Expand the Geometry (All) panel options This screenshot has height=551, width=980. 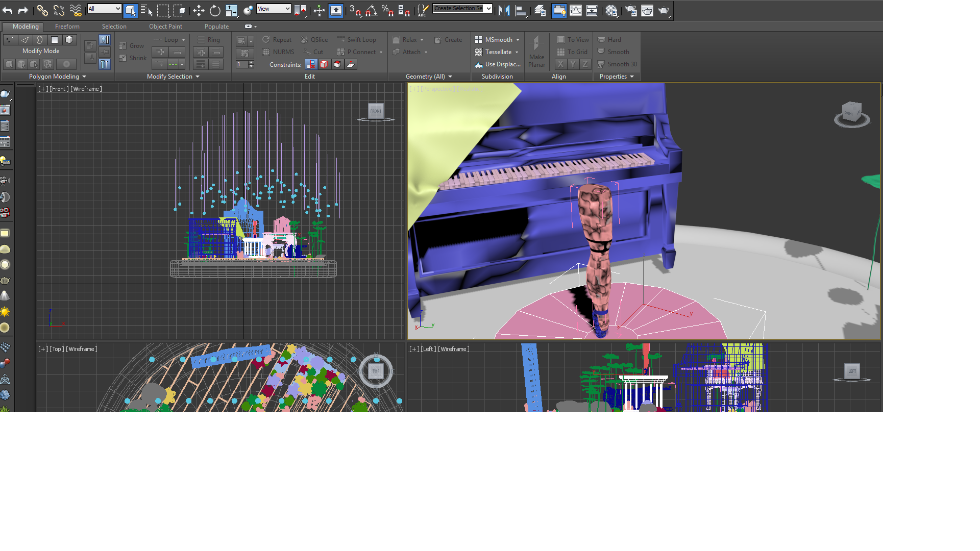tap(450, 77)
